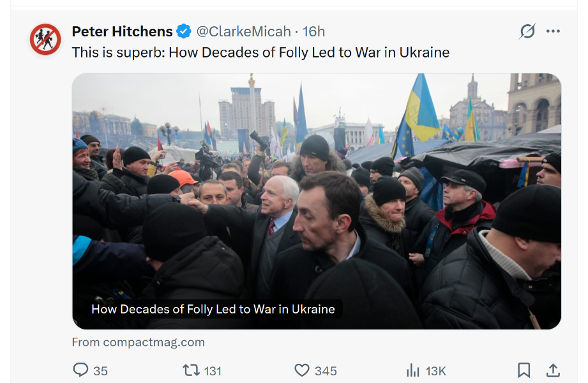The width and height of the screenshot is (588, 383).
Task: Click the reply count 35
Action: coord(100,371)
